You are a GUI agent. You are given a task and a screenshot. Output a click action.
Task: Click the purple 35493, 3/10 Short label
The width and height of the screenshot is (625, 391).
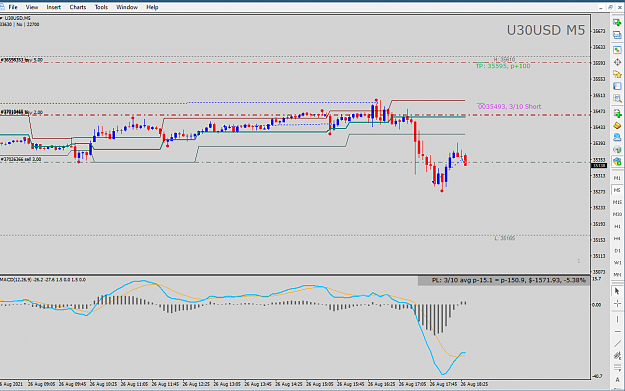(509, 106)
